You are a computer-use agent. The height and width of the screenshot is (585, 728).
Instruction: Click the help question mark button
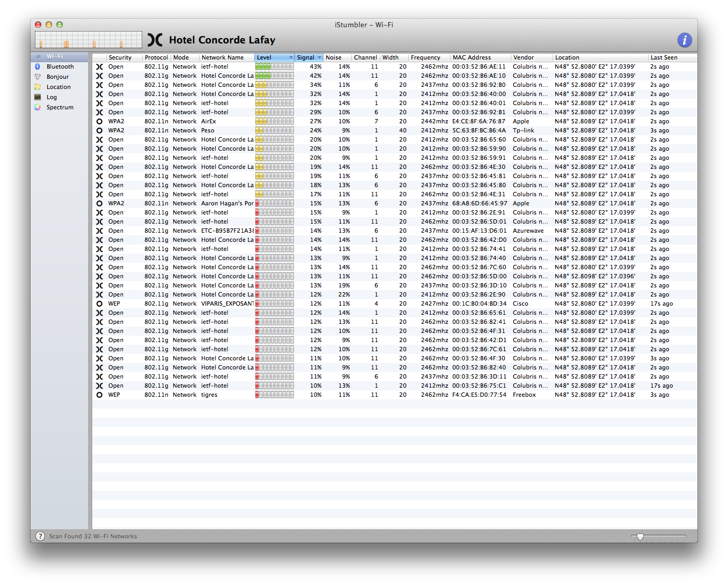point(40,536)
